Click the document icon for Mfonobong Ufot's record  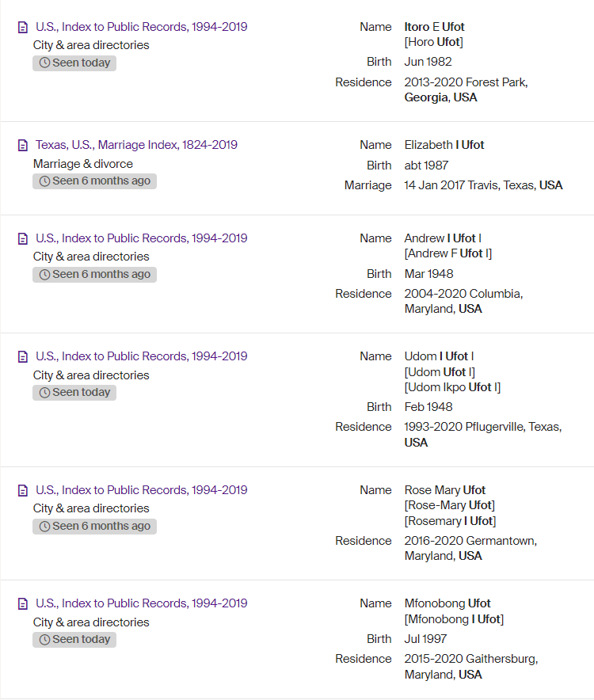[x=22, y=603]
